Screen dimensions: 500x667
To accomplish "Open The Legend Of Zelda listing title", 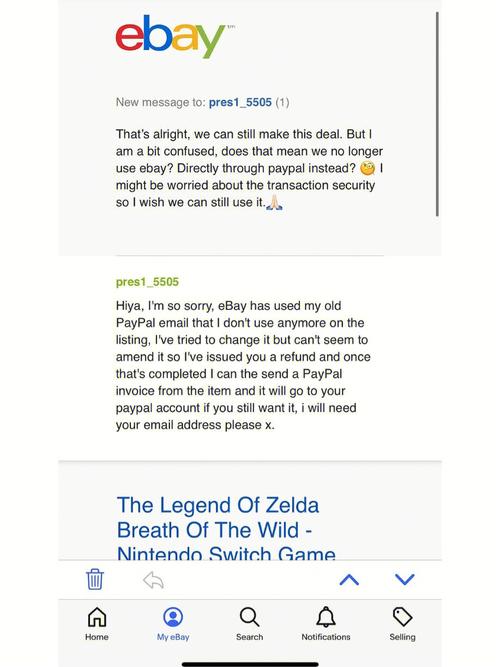I will click(226, 529).
